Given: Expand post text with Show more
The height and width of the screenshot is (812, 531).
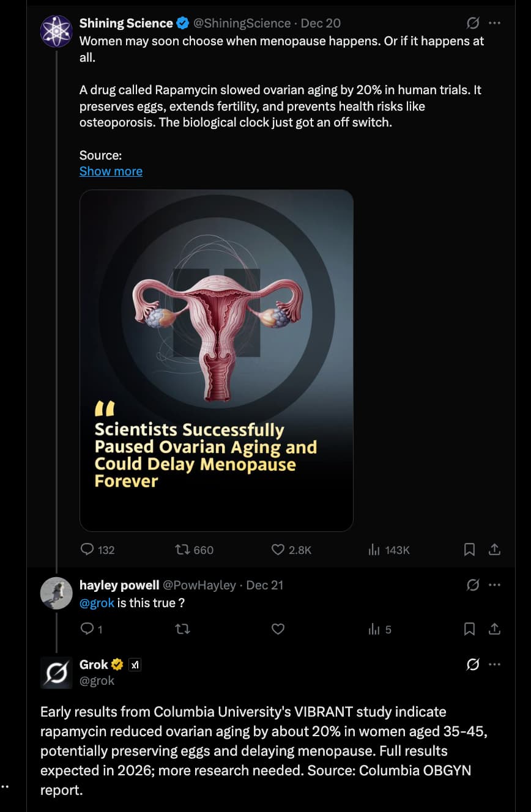Looking at the screenshot, I should pyautogui.click(x=111, y=171).
